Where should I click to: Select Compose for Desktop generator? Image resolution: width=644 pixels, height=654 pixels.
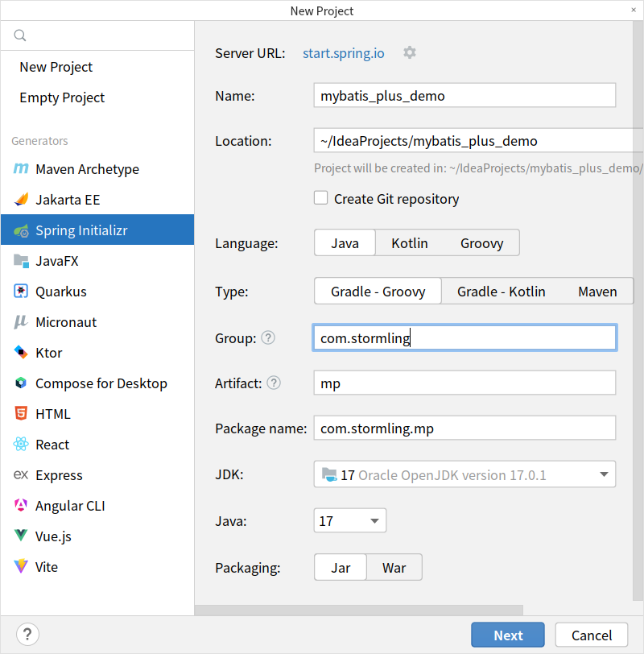[x=97, y=383]
